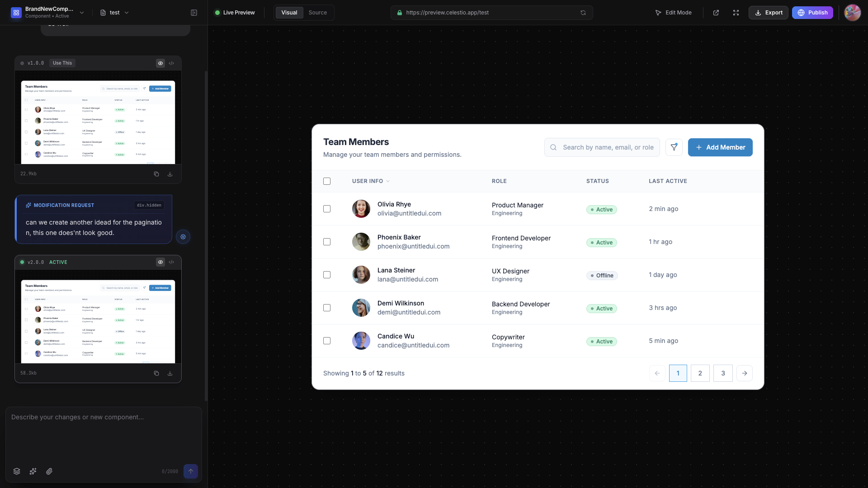This screenshot has width=868, height=488.
Task: Toggle USER INFO column sort order
Action: [371, 181]
